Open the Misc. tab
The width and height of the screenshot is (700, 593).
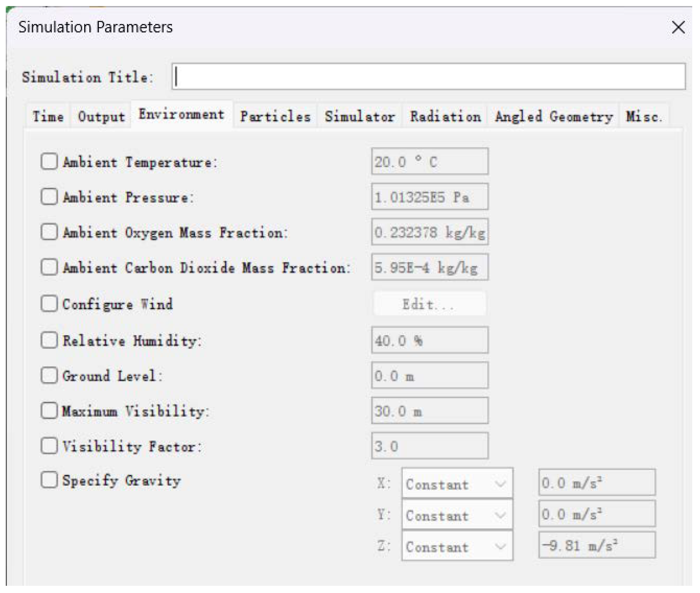pos(643,117)
